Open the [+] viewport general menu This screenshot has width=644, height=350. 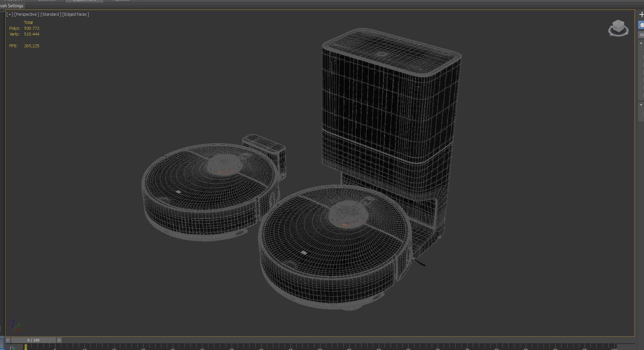(10, 14)
